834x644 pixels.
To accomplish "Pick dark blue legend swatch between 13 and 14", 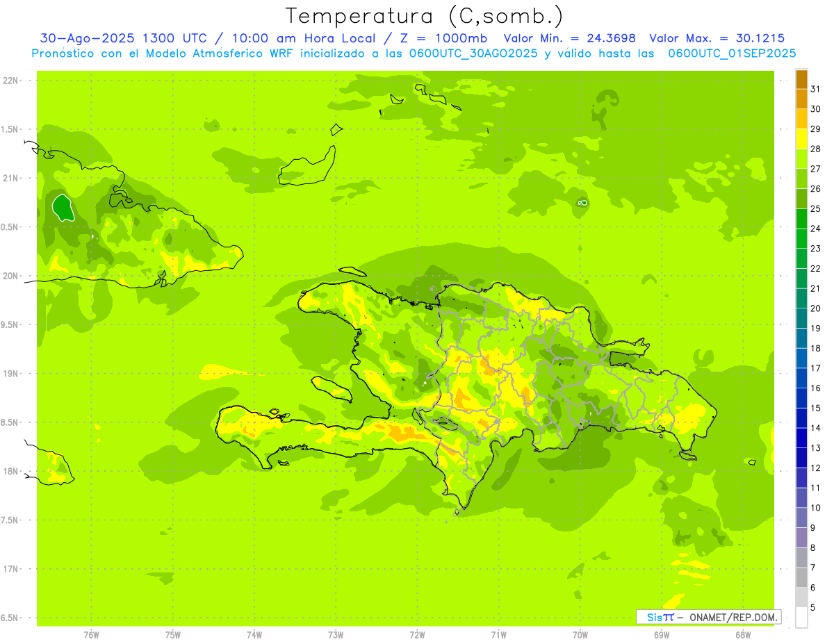I will (801, 438).
